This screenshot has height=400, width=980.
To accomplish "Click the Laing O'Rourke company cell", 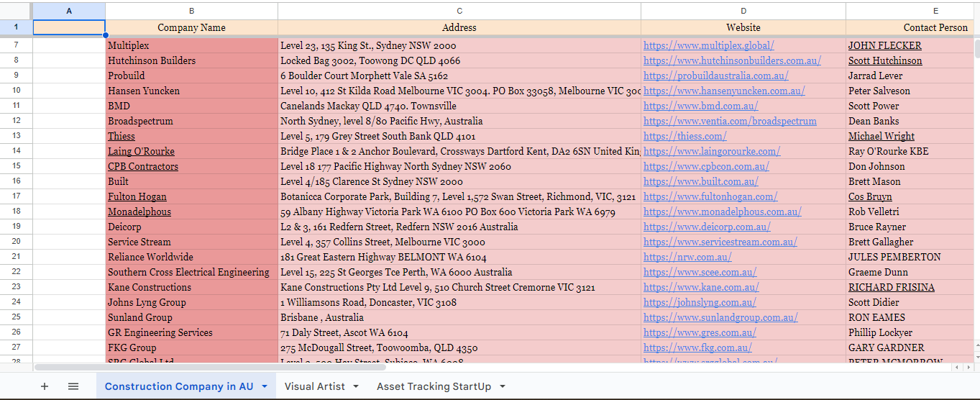I will click(191, 151).
